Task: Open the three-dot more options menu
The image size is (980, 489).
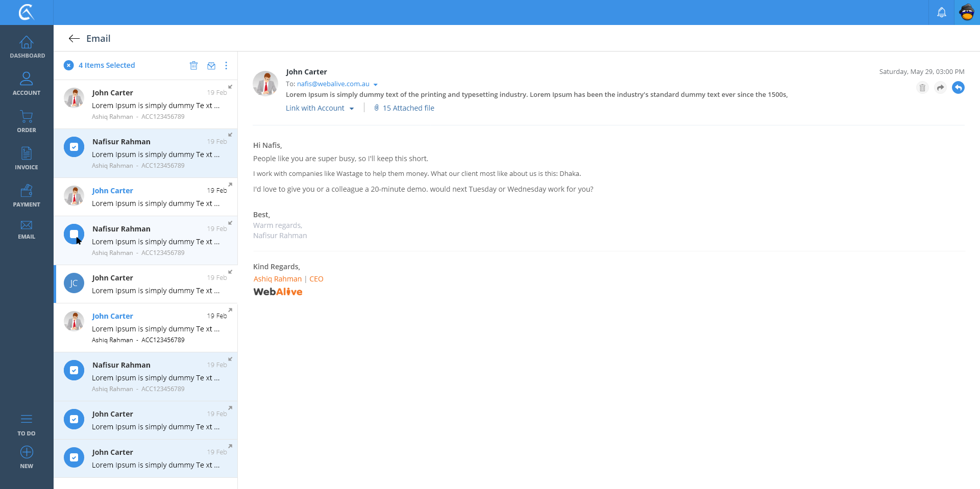Action: 226,65
